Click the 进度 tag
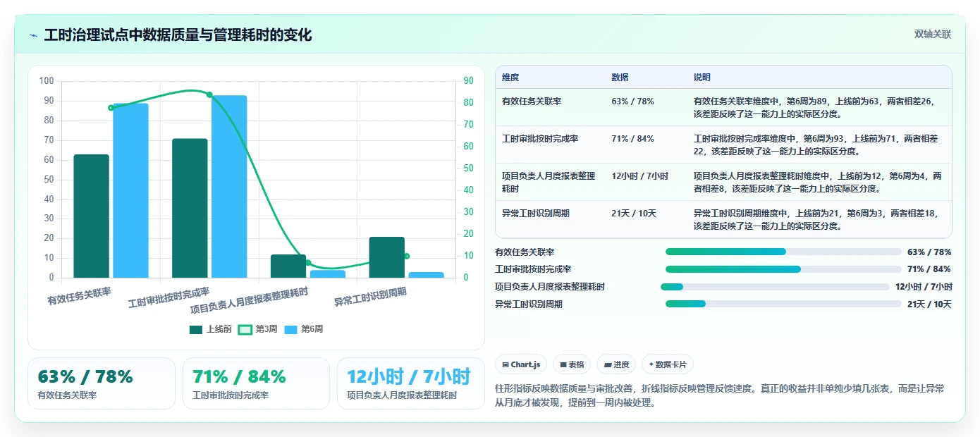980x437 pixels. tap(616, 364)
